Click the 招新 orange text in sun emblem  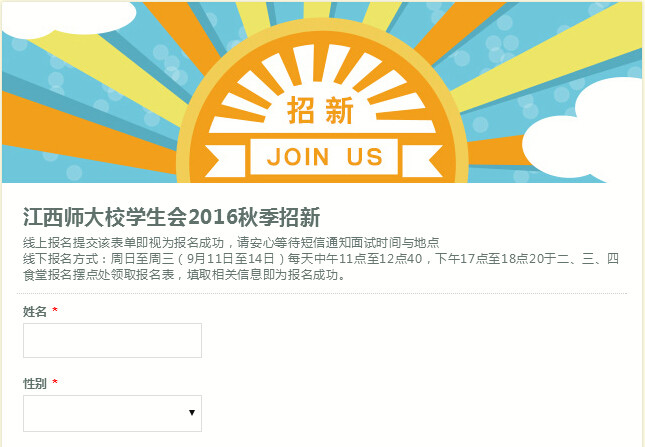tap(320, 111)
